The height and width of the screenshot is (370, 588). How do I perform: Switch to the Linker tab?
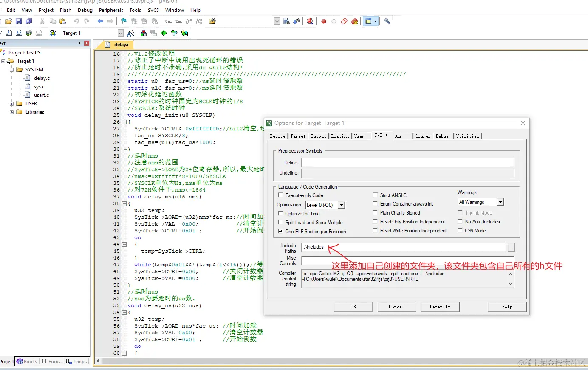click(x=422, y=136)
